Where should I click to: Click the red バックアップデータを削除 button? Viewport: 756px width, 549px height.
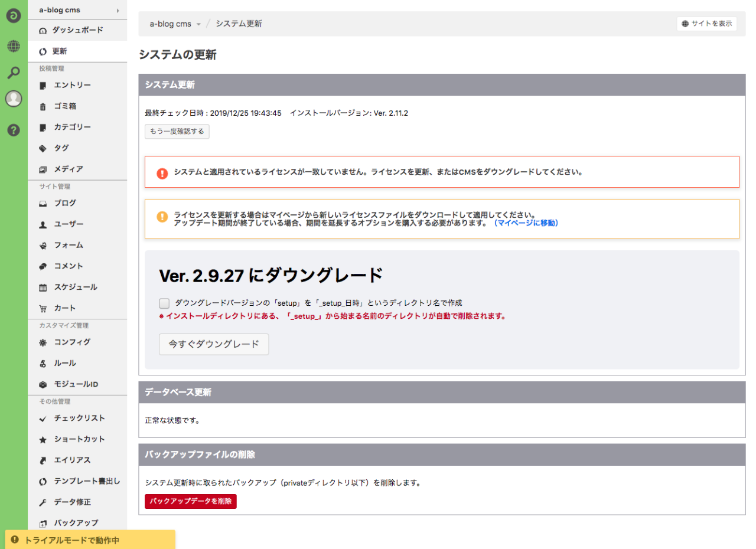point(190,501)
